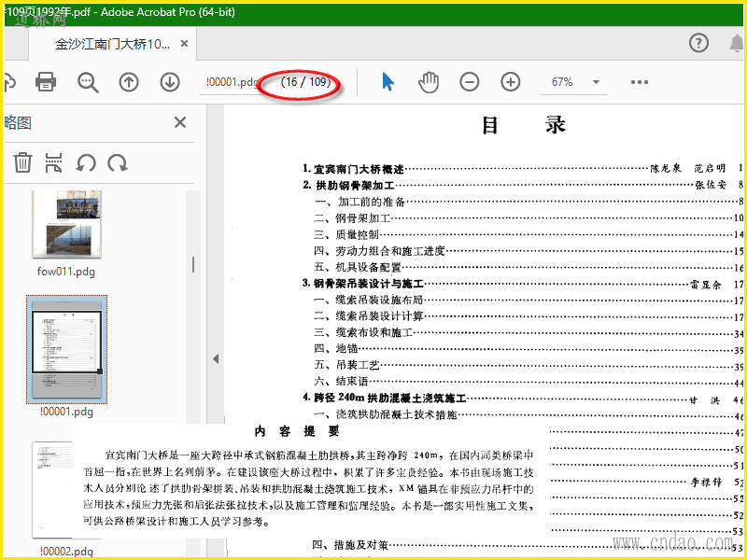
Task: Click the page number field !00001.pdg
Action: click(232, 82)
